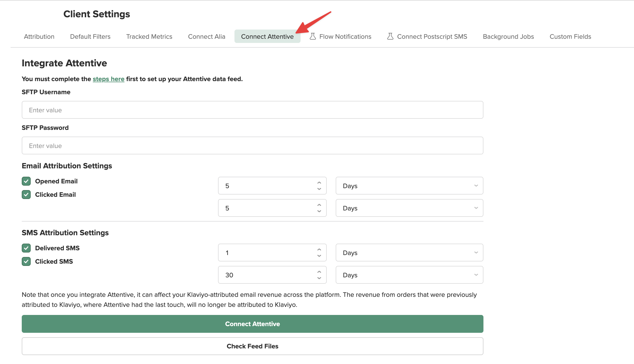
Task: Decrement the Clicked Email window value
Action: click(319, 211)
